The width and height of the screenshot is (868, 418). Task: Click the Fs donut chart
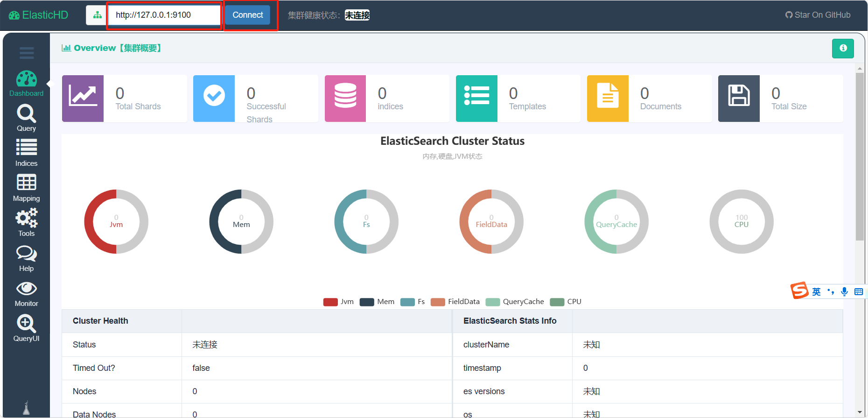click(x=366, y=221)
